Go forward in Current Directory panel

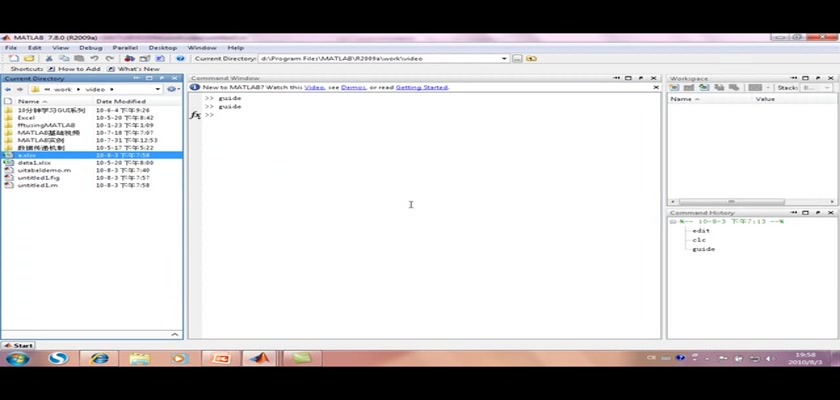20,89
